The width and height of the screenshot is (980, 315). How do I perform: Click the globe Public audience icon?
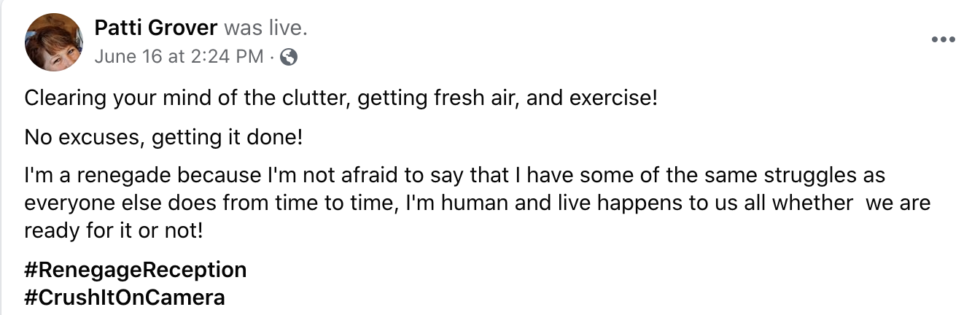coord(289,57)
